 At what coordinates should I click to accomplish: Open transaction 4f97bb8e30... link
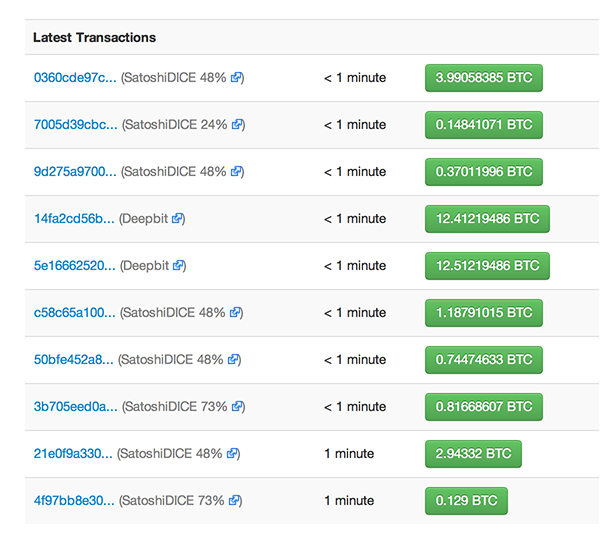coord(74,500)
